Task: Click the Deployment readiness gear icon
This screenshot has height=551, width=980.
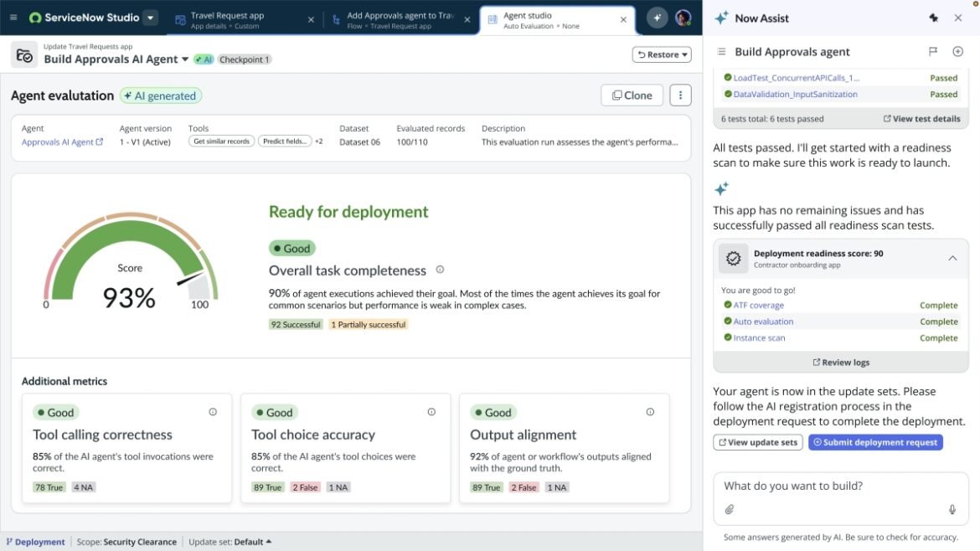Action: pos(733,258)
